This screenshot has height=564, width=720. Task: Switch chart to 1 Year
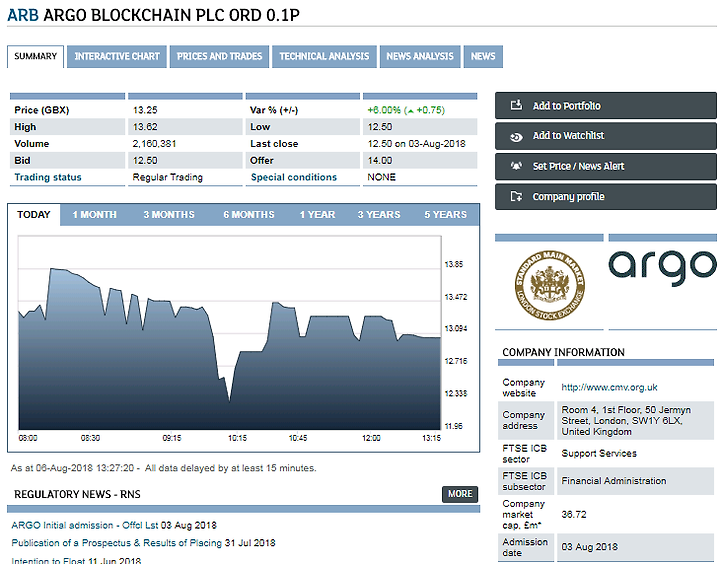coord(317,215)
